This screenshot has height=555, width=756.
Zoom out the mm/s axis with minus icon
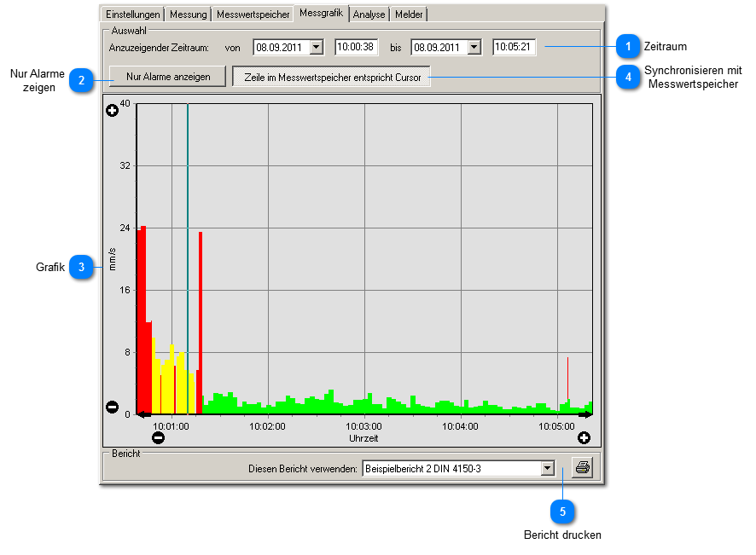coord(112,407)
